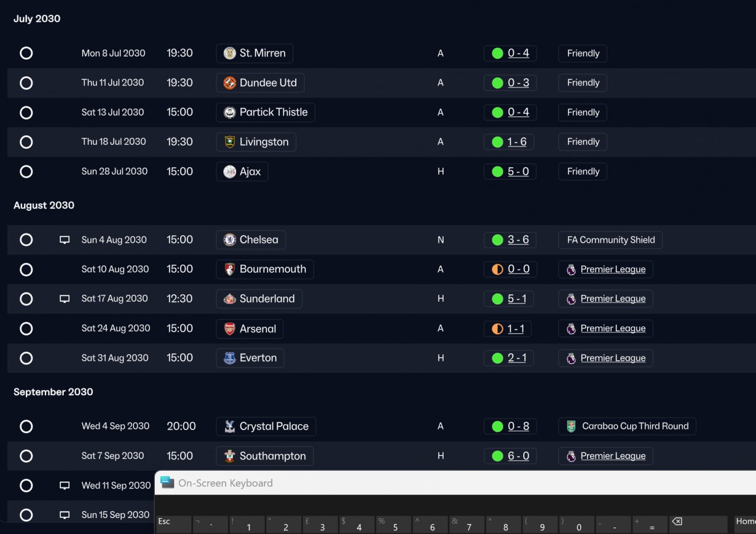Image resolution: width=756 pixels, height=534 pixels.
Task: Click the Crystal Palace club badge
Action: 230,426
